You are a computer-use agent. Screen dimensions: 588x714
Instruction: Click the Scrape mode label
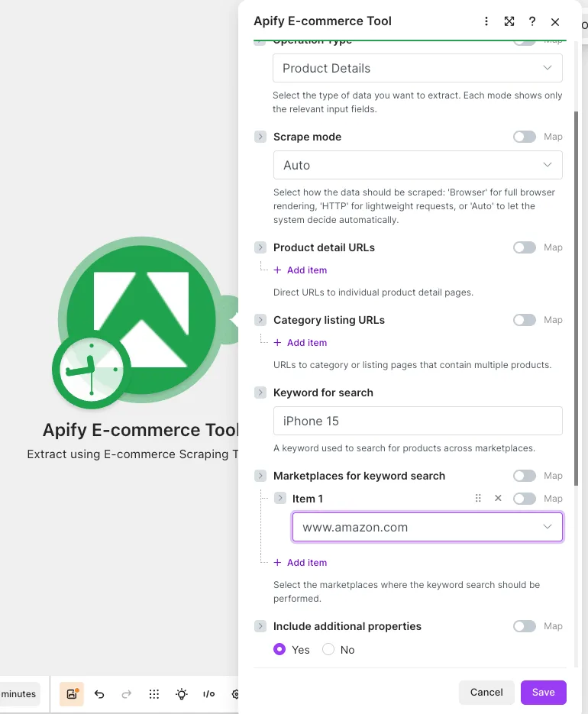[x=307, y=137]
